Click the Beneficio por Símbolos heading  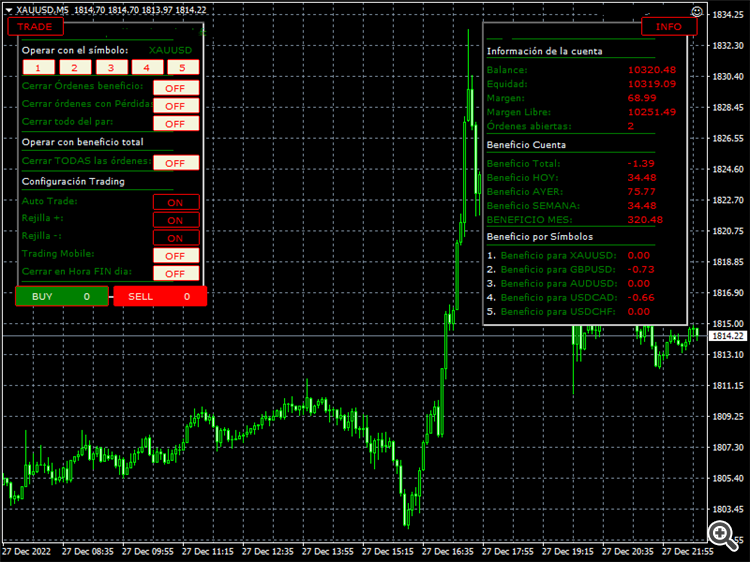540,237
